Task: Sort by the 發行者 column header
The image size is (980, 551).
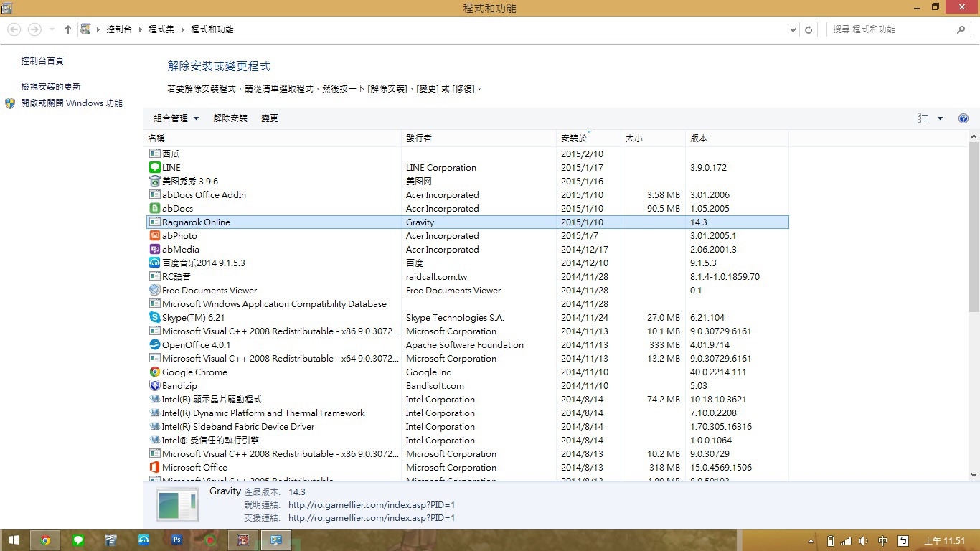Action: pyautogui.click(x=479, y=138)
